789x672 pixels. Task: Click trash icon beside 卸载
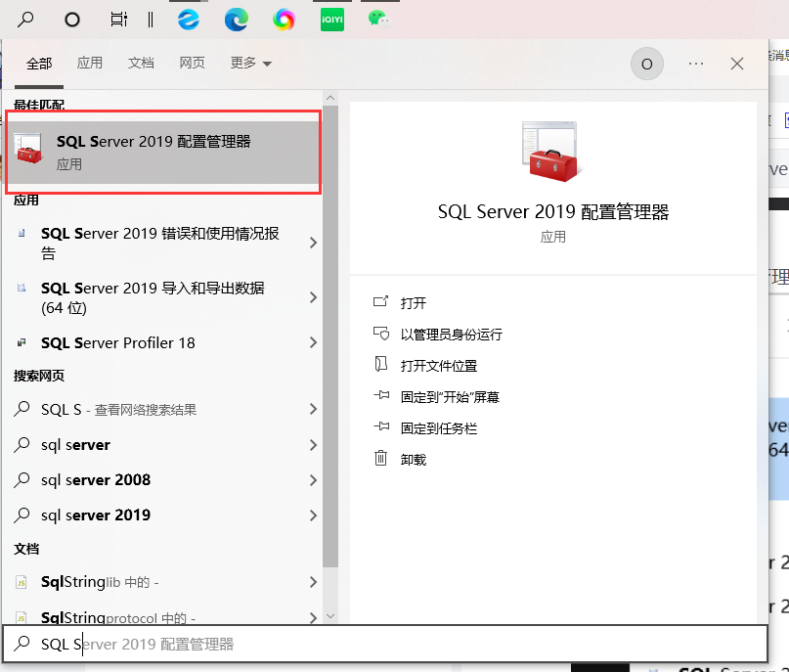click(x=381, y=458)
